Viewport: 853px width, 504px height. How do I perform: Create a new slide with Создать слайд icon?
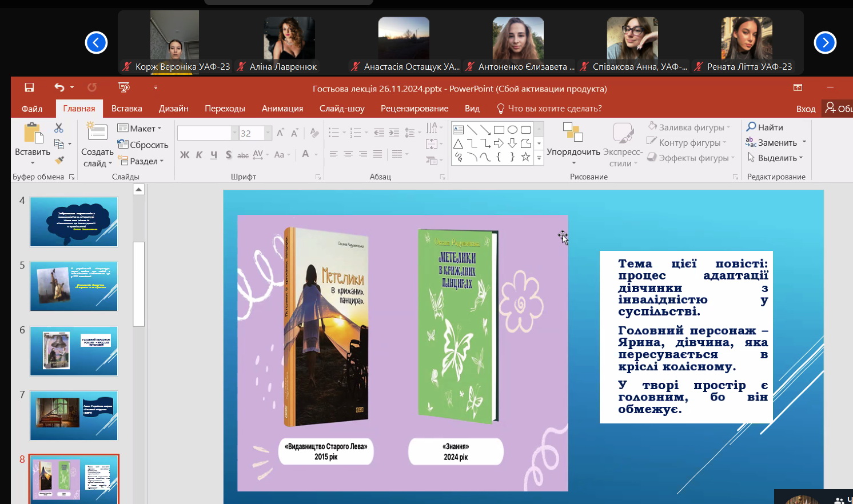97,132
